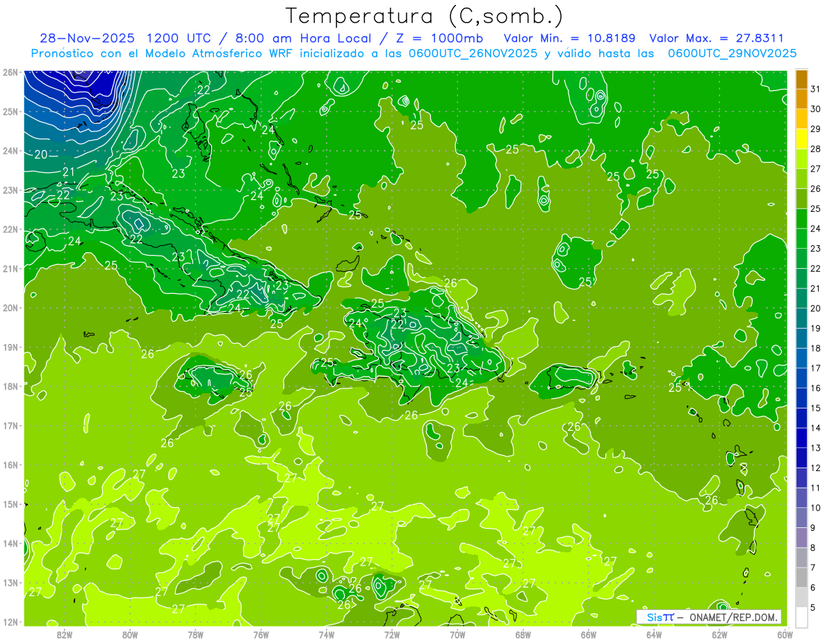Click the "26N" latitude axis label

[10, 72]
